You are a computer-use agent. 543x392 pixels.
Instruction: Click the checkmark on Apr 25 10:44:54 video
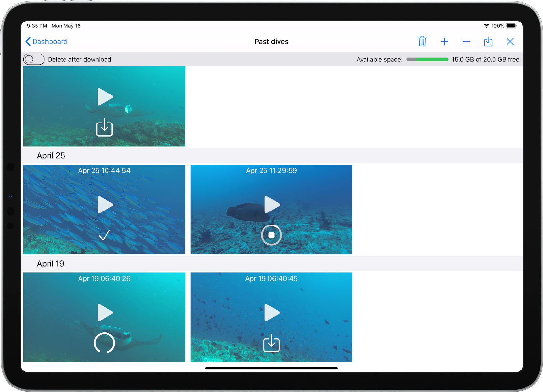coord(104,235)
